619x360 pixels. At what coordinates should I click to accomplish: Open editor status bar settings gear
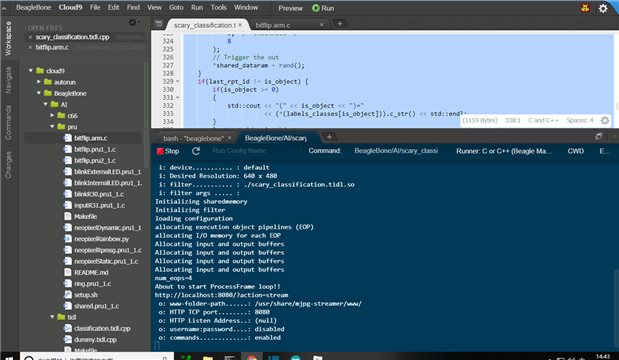pos(604,120)
